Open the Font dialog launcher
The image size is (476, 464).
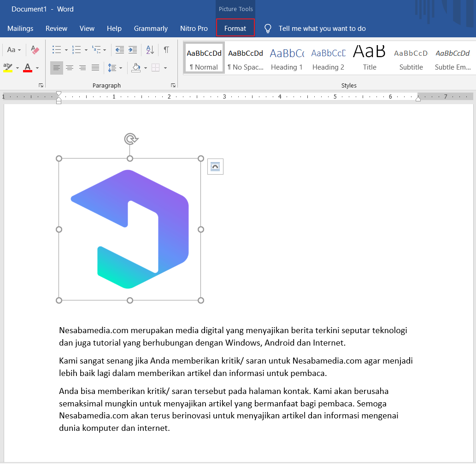(x=41, y=86)
